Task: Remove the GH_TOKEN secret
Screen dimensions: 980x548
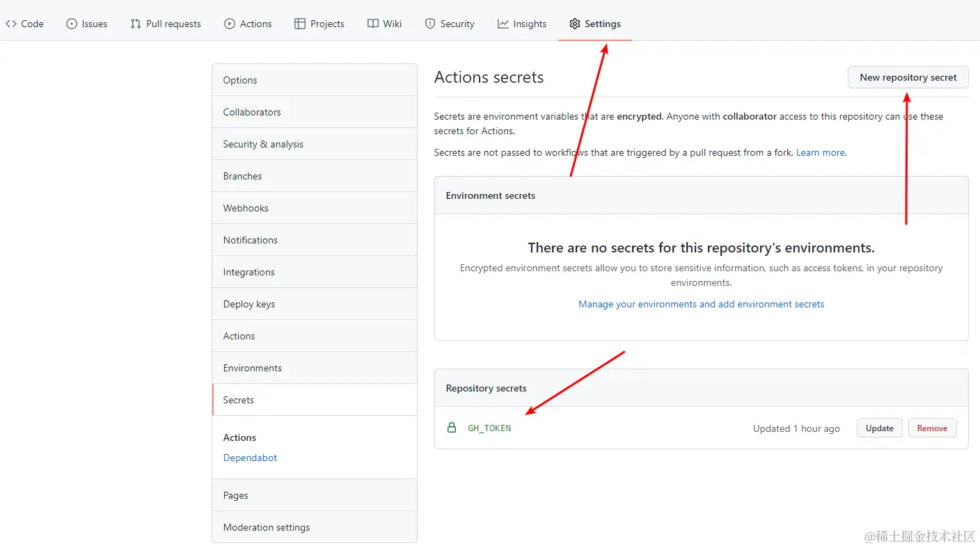Action: [932, 428]
